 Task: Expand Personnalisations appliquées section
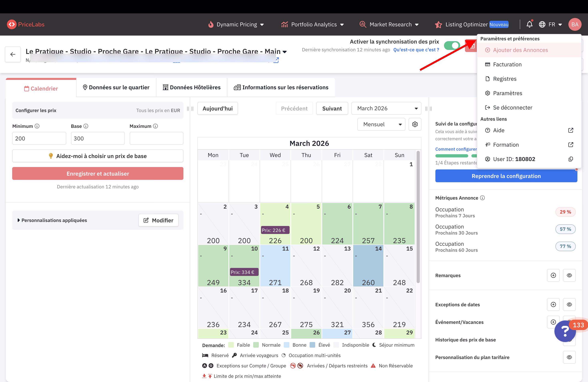52,220
